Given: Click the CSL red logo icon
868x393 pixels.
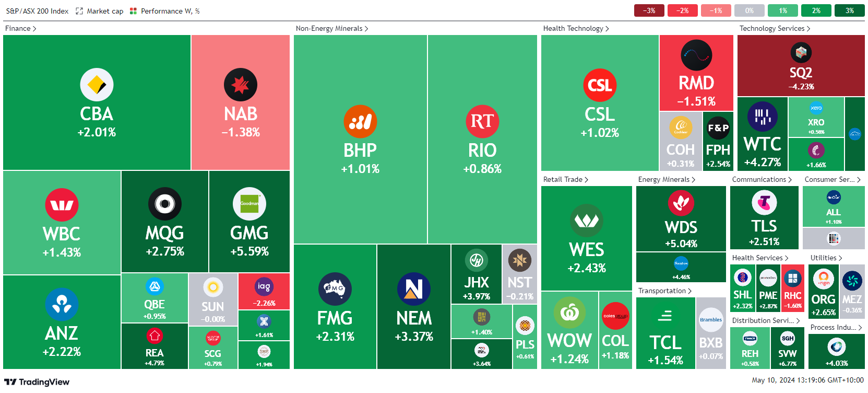Looking at the screenshot, I should pyautogui.click(x=600, y=85).
